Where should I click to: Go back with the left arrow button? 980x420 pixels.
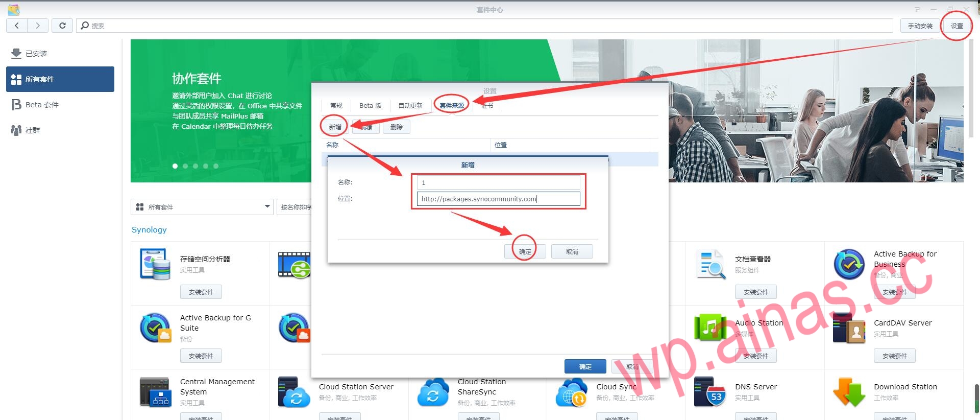(x=17, y=26)
